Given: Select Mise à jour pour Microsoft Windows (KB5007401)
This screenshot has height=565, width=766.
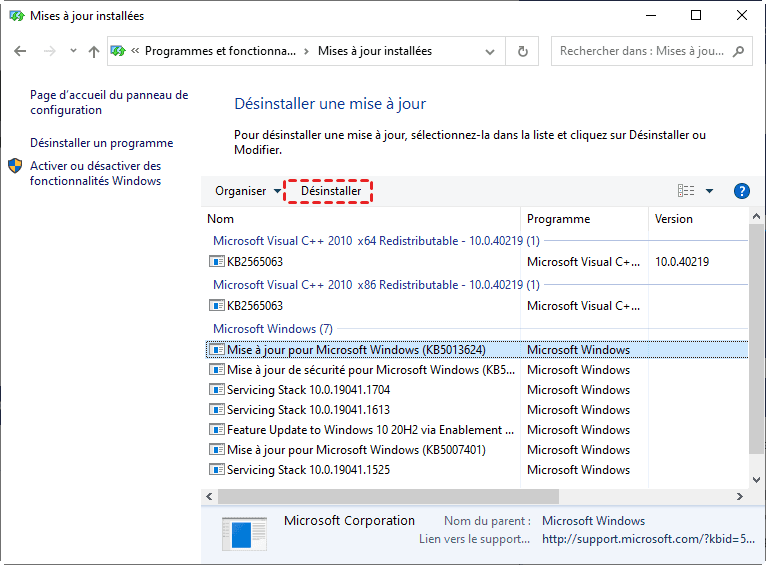Looking at the screenshot, I should 477,450.
